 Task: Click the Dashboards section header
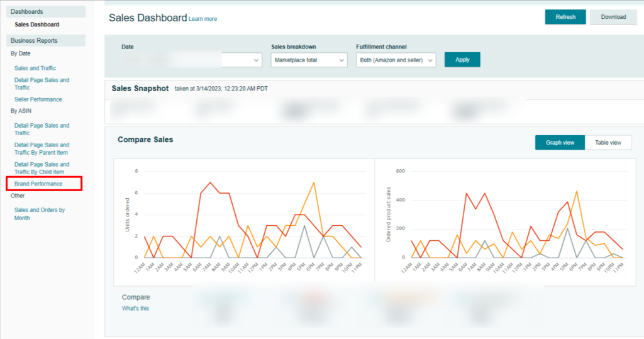tap(27, 11)
